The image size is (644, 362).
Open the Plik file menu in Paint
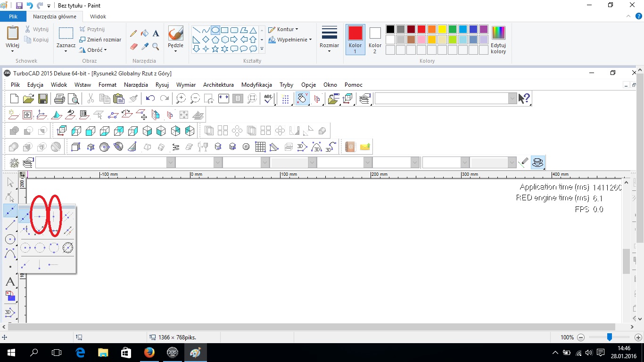coord(13,16)
